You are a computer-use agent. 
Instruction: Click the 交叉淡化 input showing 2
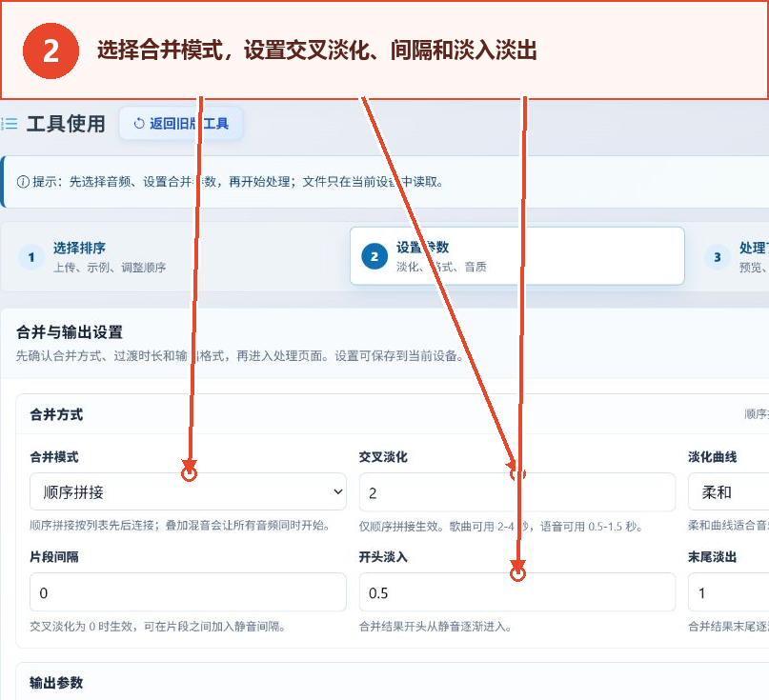516,492
